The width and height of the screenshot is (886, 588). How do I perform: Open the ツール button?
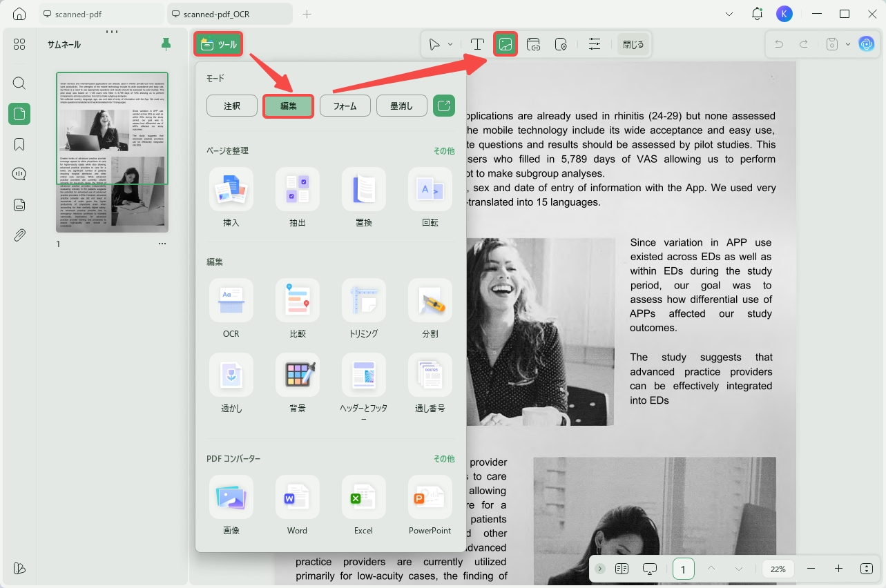pos(218,45)
